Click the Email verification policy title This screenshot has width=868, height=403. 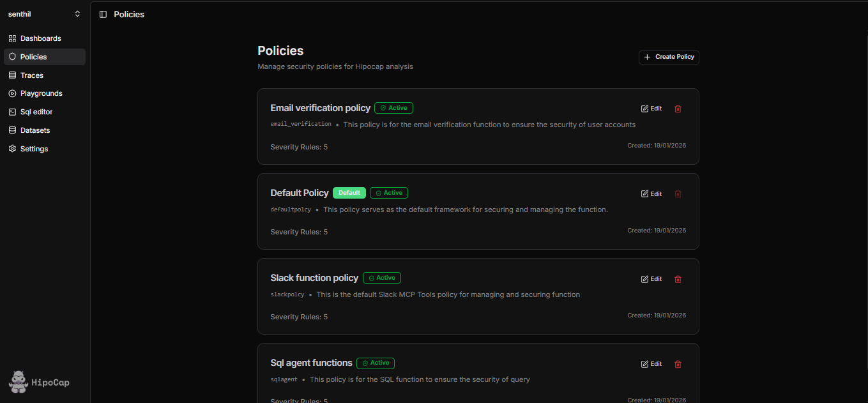coord(320,108)
